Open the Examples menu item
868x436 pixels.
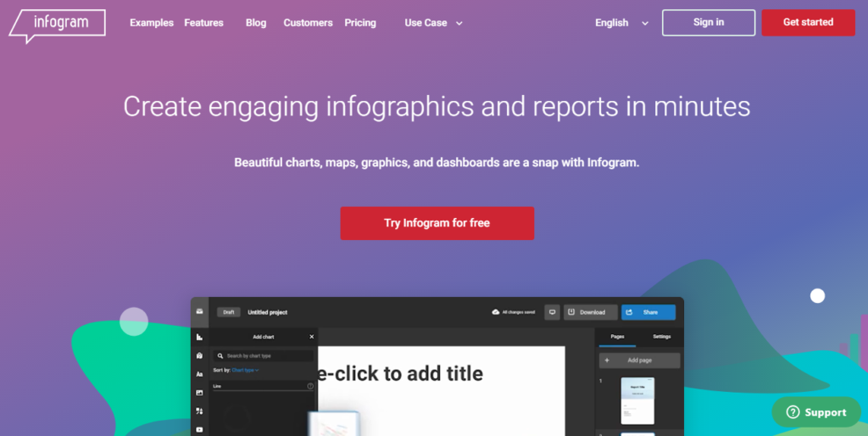point(152,23)
